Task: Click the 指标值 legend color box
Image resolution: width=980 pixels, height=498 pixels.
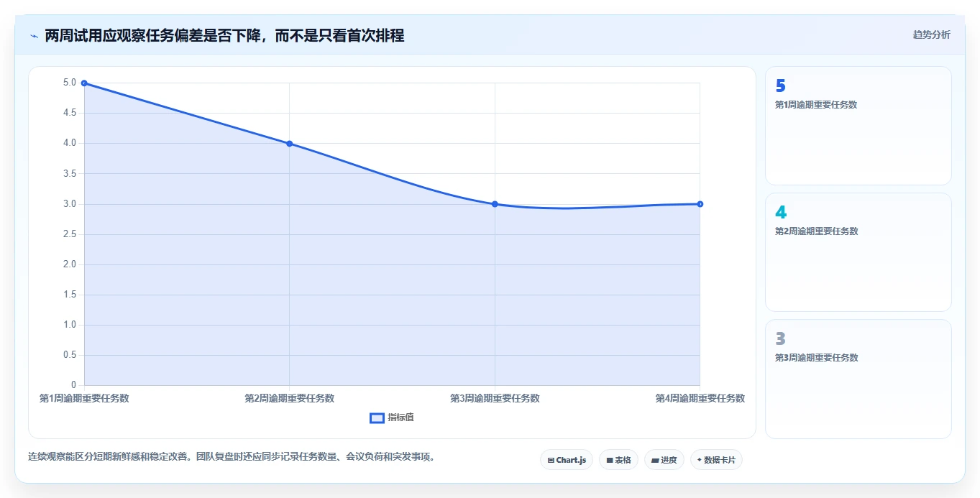Action: pyautogui.click(x=377, y=418)
